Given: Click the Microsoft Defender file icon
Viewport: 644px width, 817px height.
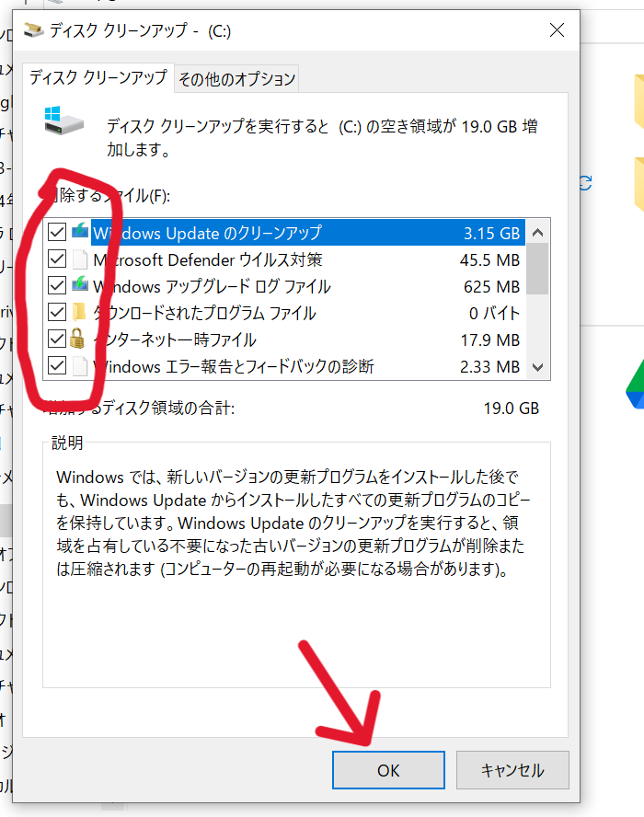Looking at the screenshot, I should [80, 259].
